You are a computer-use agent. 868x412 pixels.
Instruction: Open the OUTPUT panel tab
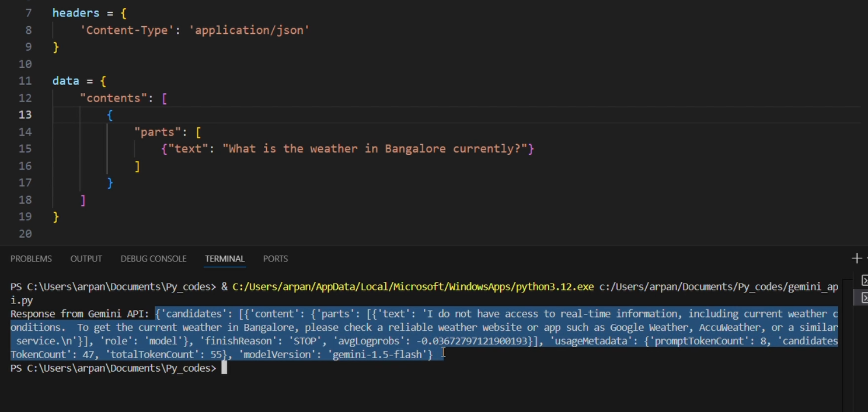86,259
